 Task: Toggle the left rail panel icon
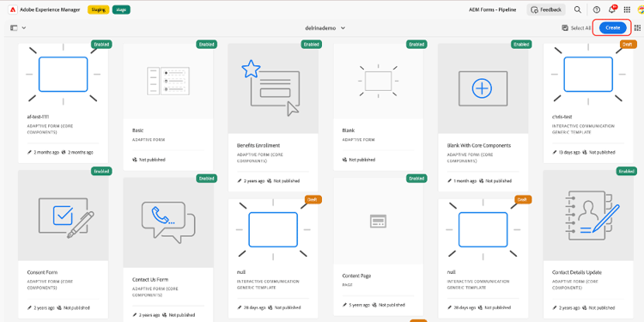[x=14, y=28]
